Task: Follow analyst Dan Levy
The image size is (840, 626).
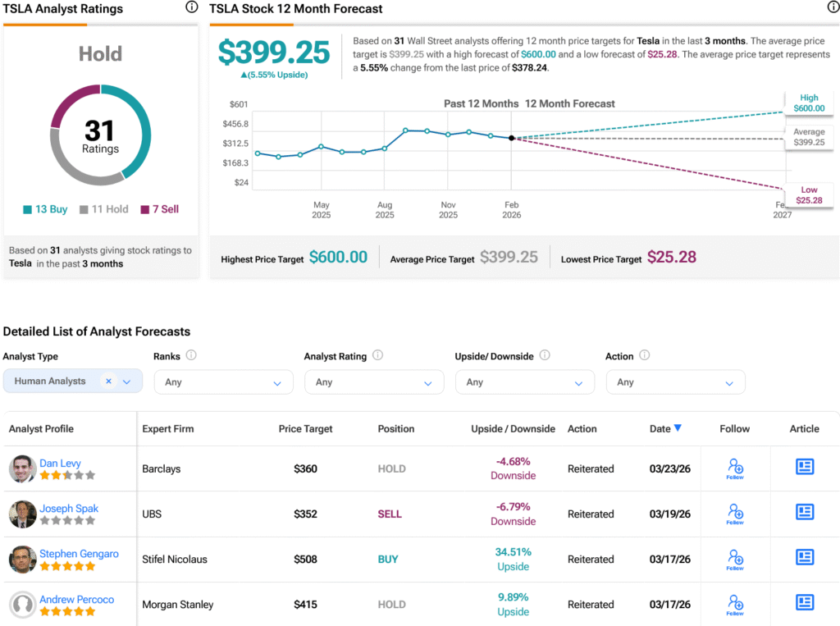Action: point(735,469)
